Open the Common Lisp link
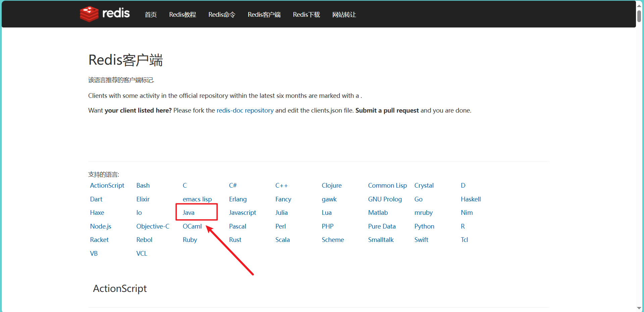Screen dimensions: 644x312 pyautogui.click(x=387, y=186)
